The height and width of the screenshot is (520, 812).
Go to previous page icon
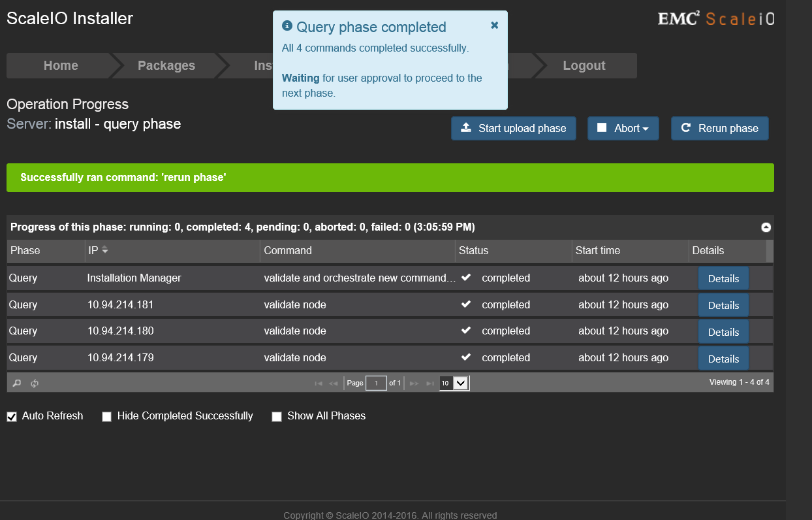[x=333, y=383]
